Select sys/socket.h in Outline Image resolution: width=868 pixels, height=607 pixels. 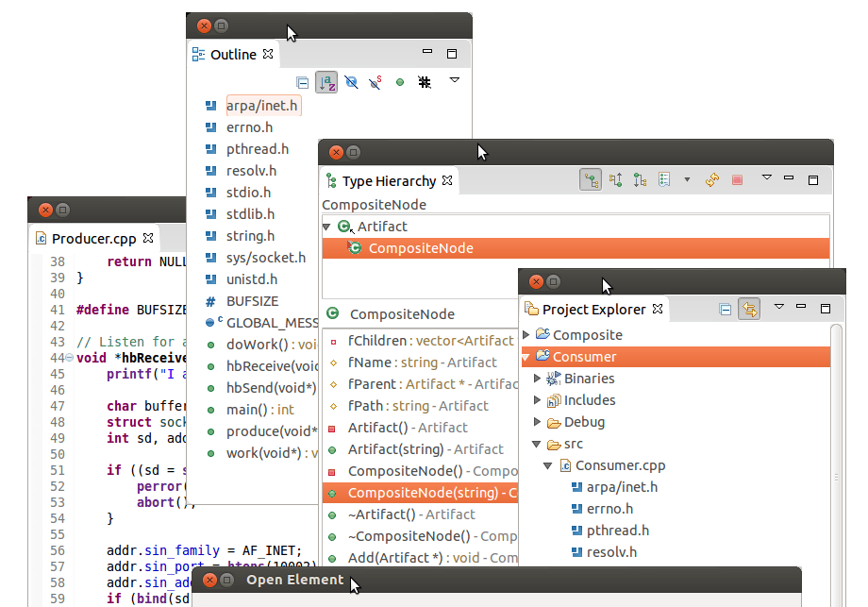click(266, 258)
